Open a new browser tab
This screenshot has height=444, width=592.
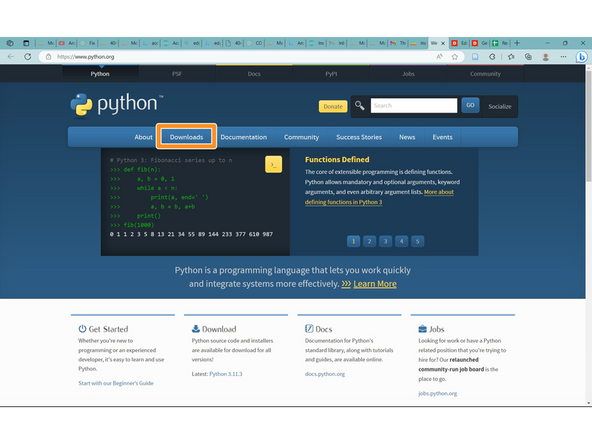click(x=517, y=43)
